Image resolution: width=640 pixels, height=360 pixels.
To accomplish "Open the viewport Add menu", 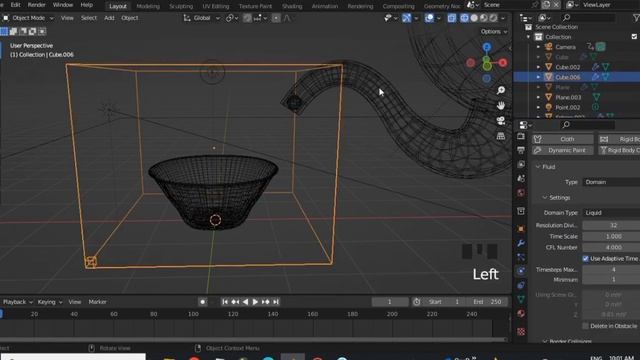I will click(109, 18).
